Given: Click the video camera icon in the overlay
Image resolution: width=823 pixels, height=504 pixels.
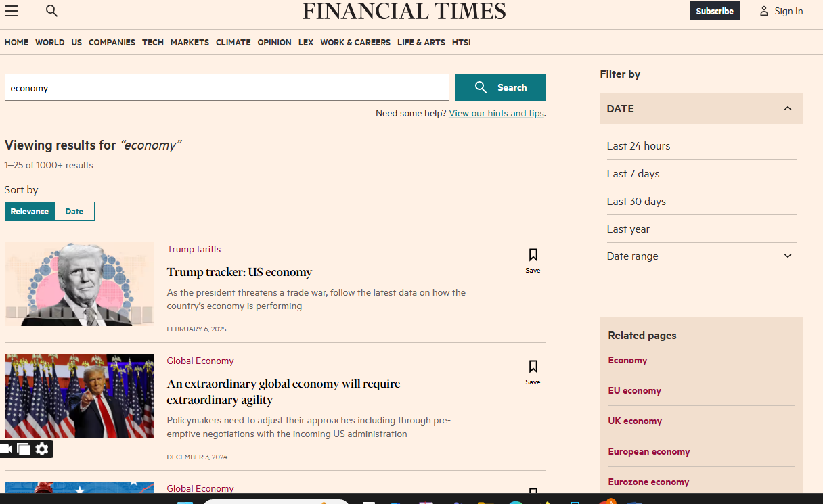Looking at the screenshot, I should pos(6,449).
